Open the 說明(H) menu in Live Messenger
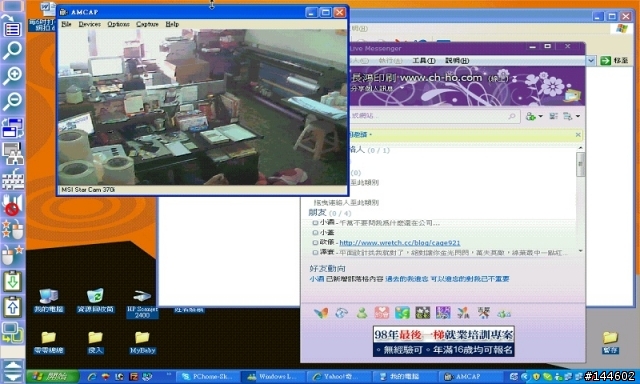640x384 pixels. pos(457,60)
